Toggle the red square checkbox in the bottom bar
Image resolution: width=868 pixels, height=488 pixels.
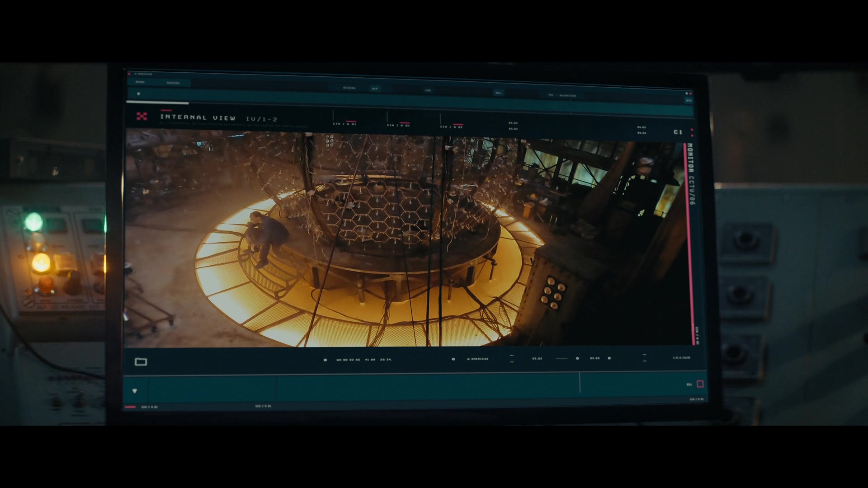coord(700,384)
